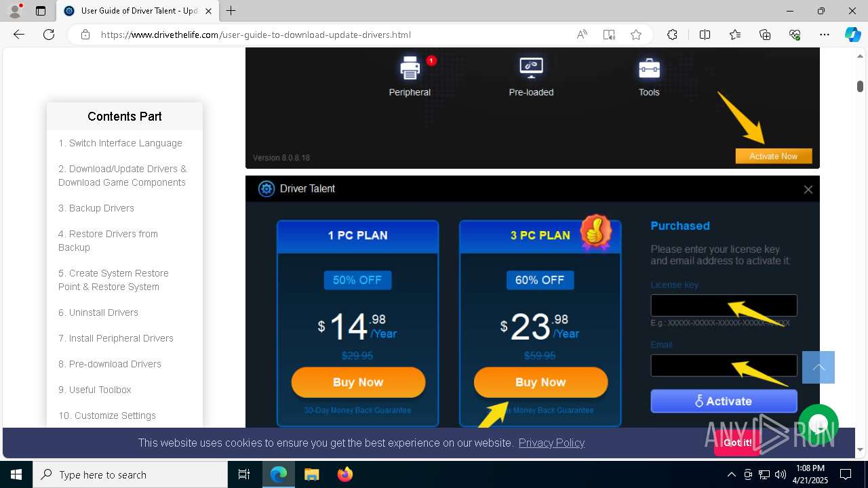Toggle Split screen icon
Viewport: 868px width, 488px height.
[x=705, y=35]
